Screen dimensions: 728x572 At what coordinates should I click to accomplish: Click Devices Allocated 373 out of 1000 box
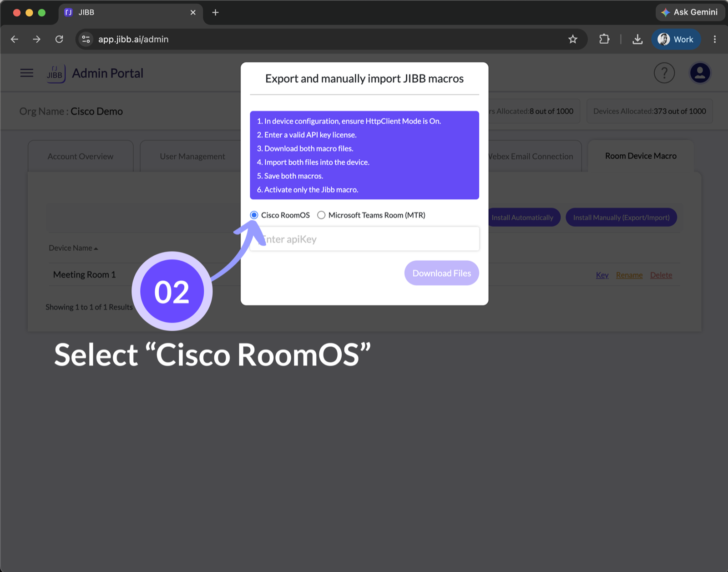649,111
